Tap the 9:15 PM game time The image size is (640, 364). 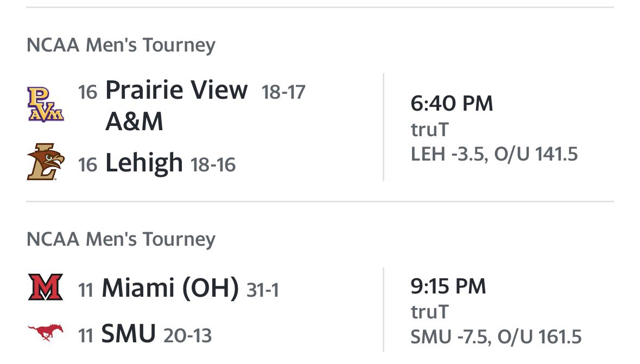(x=448, y=286)
